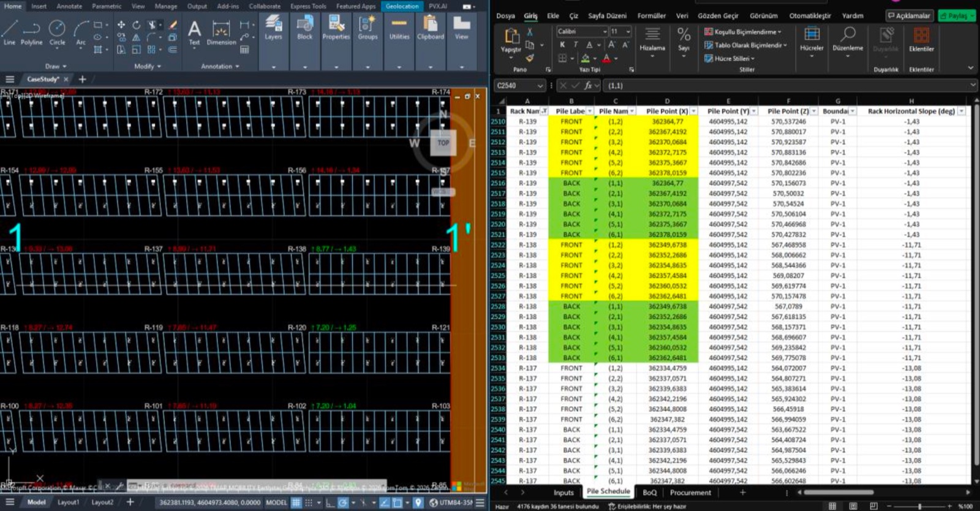Insert a table from Annotation panel
The height and width of the screenshot is (511, 980).
point(244,50)
